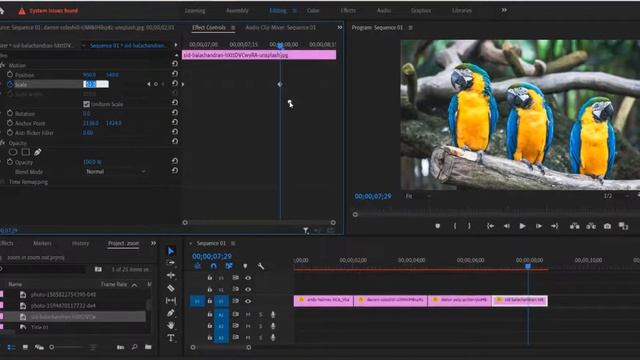Reset the Position parameter
The width and height of the screenshot is (640, 360).
point(175,74)
